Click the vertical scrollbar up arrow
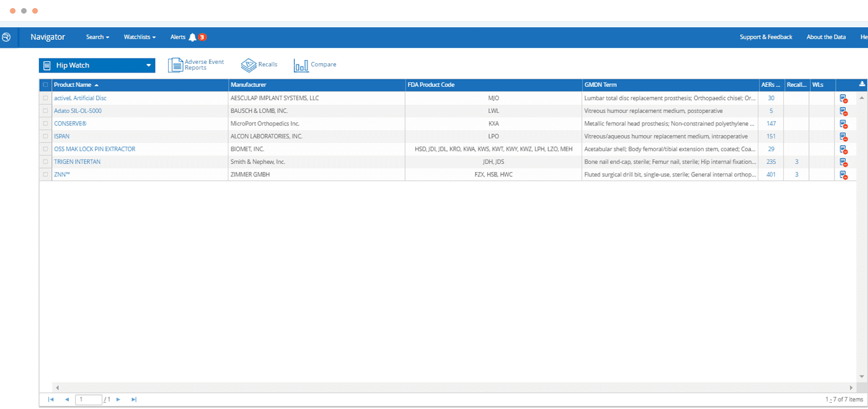868x409 pixels. [862, 98]
